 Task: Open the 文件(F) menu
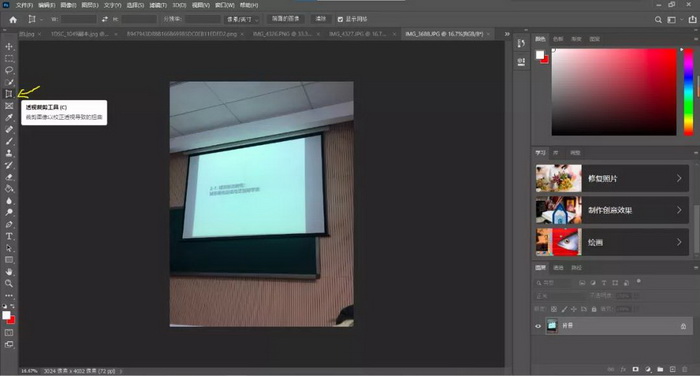click(x=24, y=5)
